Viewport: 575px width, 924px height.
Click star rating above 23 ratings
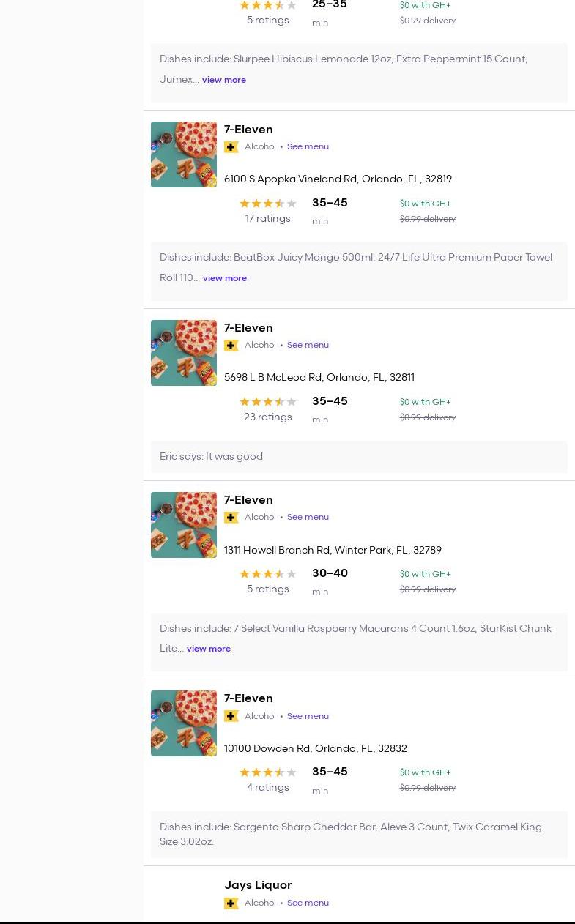(x=267, y=402)
